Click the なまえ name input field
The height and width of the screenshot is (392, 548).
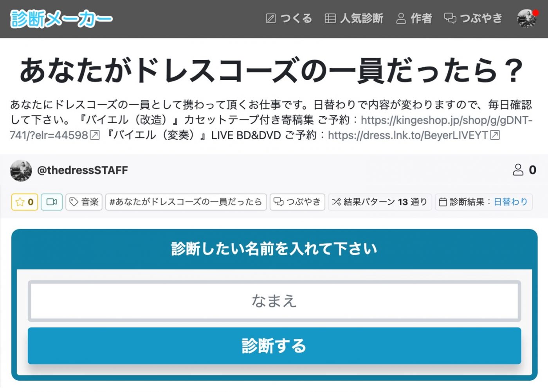point(274,300)
